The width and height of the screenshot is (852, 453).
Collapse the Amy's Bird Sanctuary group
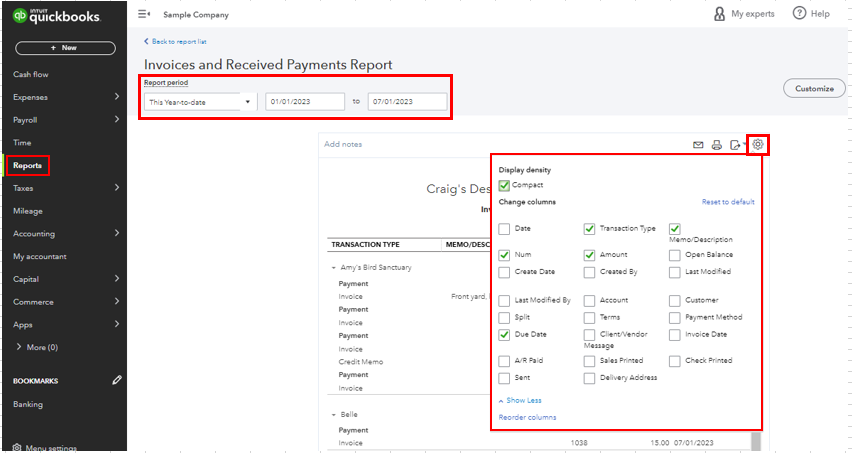click(333, 268)
